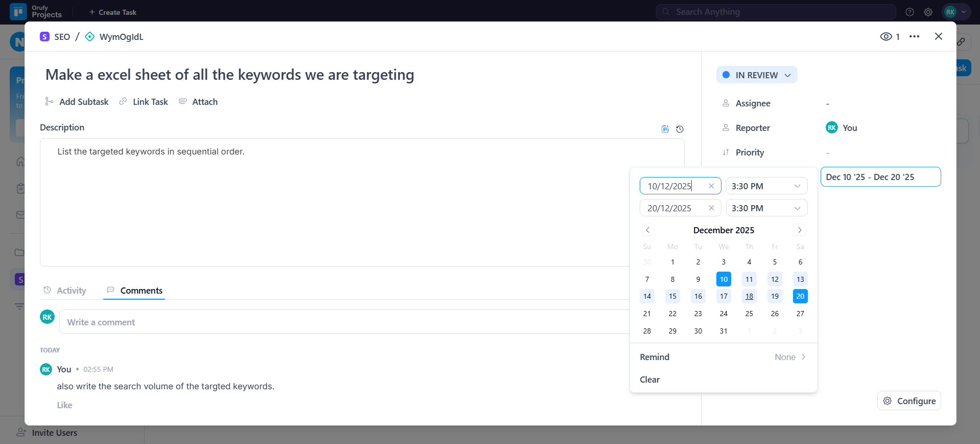Click the description history clock icon
This screenshot has height=444, width=980.
tap(680, 129)
